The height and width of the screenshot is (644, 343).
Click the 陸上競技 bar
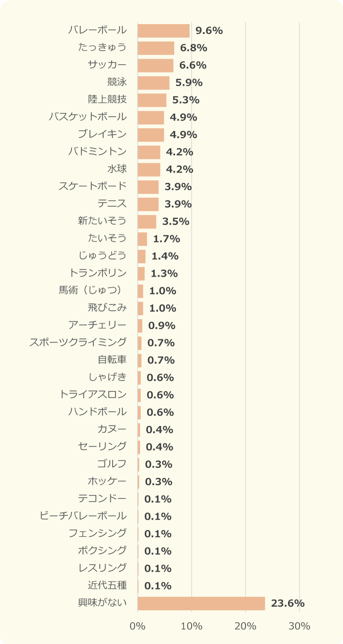[x=152, y=100]
